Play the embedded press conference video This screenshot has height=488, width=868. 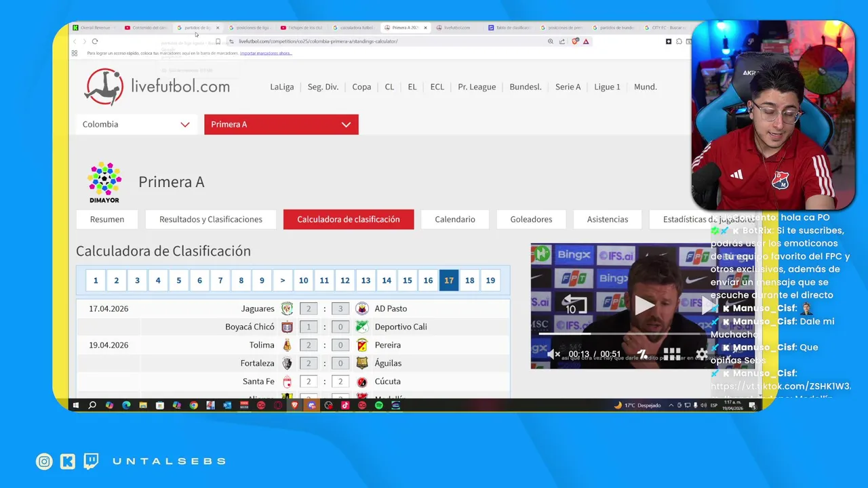(644, 305)
